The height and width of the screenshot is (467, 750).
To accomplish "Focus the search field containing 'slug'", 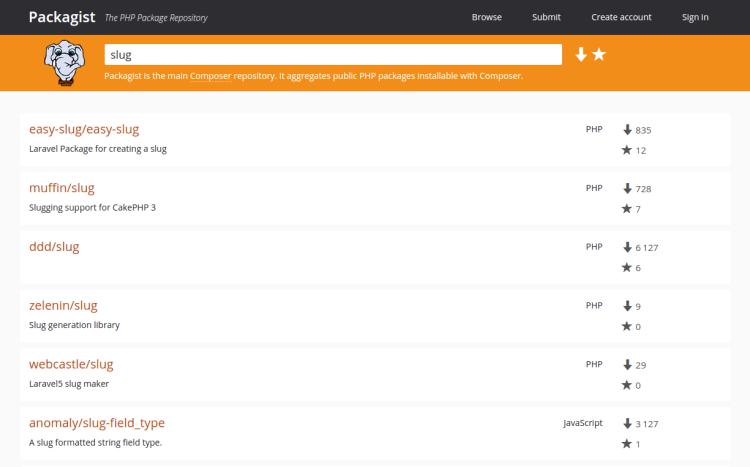I will (333, 55).
